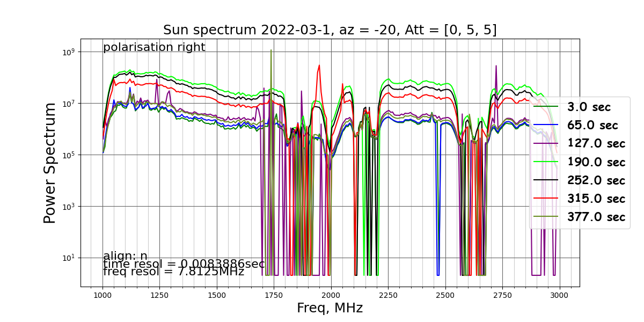The image size is (644, 322).
Task: Click the 2000 tick label on x-axis
Action: point(331,295)
